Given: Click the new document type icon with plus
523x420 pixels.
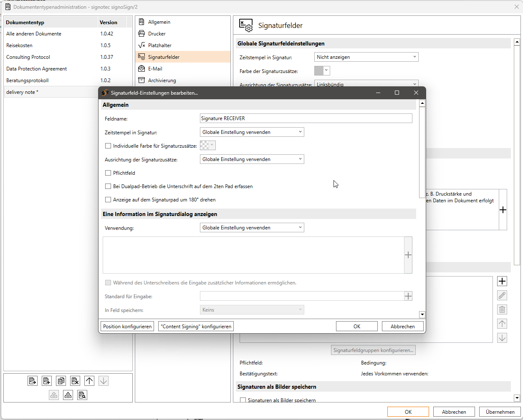Looking at the screenshot, I should [x=47, y=381].
